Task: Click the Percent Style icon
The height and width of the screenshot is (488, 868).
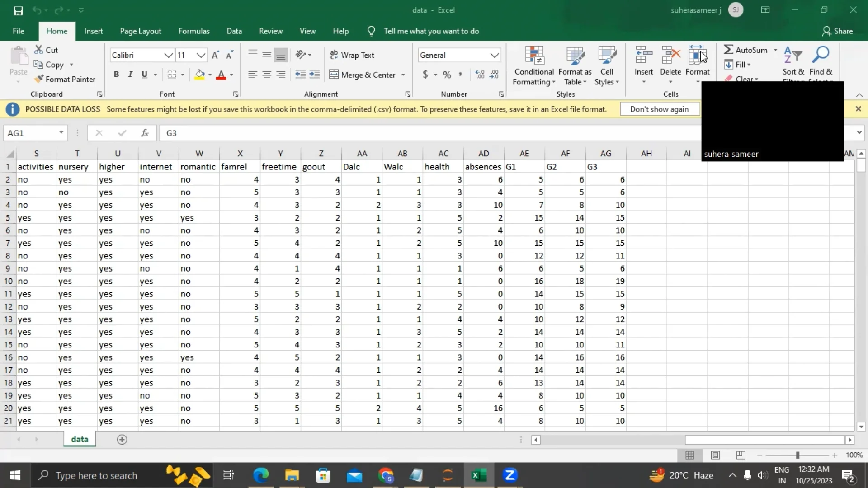Action: coord(447,75)
